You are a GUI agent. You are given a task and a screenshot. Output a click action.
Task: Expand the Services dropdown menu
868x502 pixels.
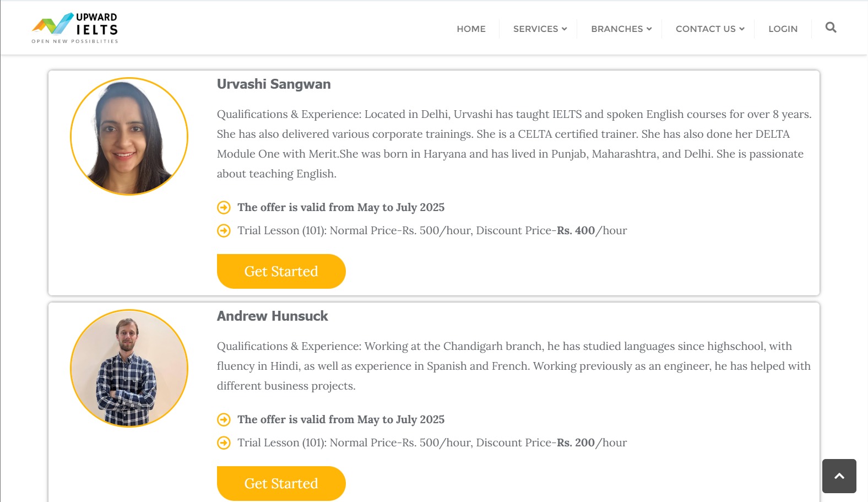coord(540,29)
